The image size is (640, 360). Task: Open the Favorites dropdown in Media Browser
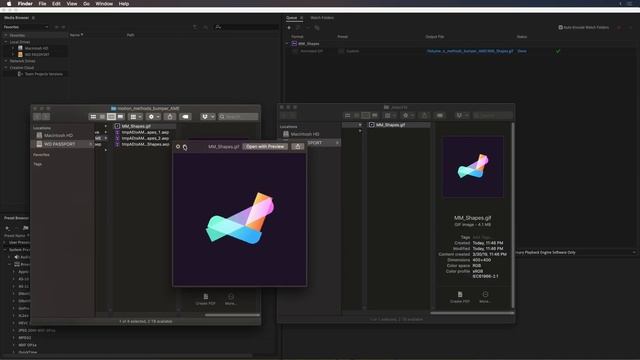pos(26,27)
